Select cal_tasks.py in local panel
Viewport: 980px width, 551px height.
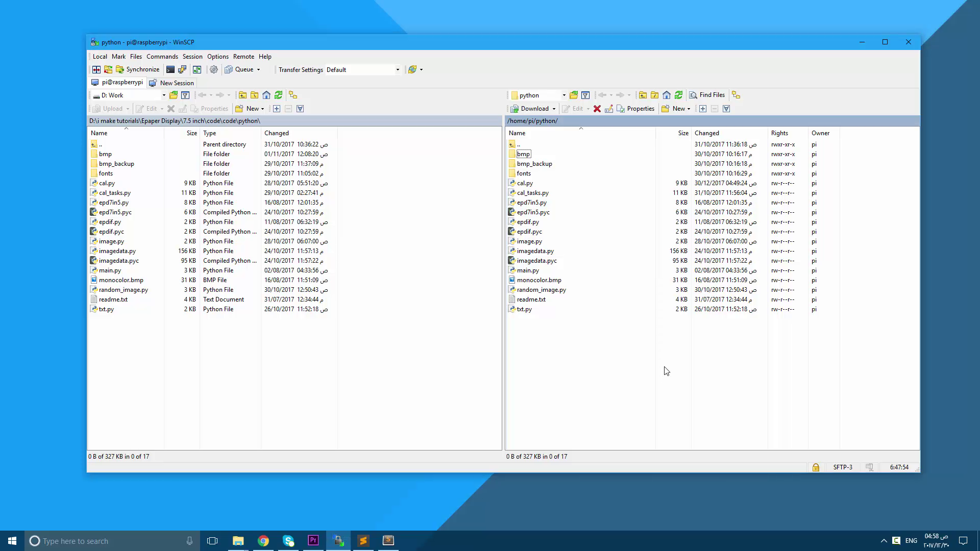(x=115, y=192)
